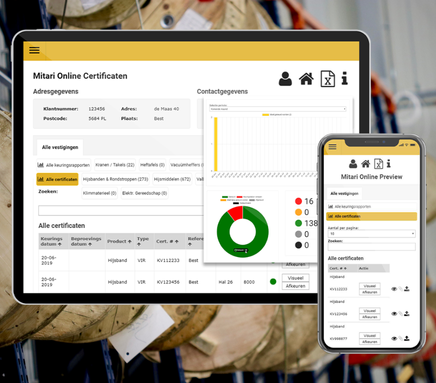Sort the tablet table by Type
Image resolution: width=436 pixels, height=383 pixels.
143,241
